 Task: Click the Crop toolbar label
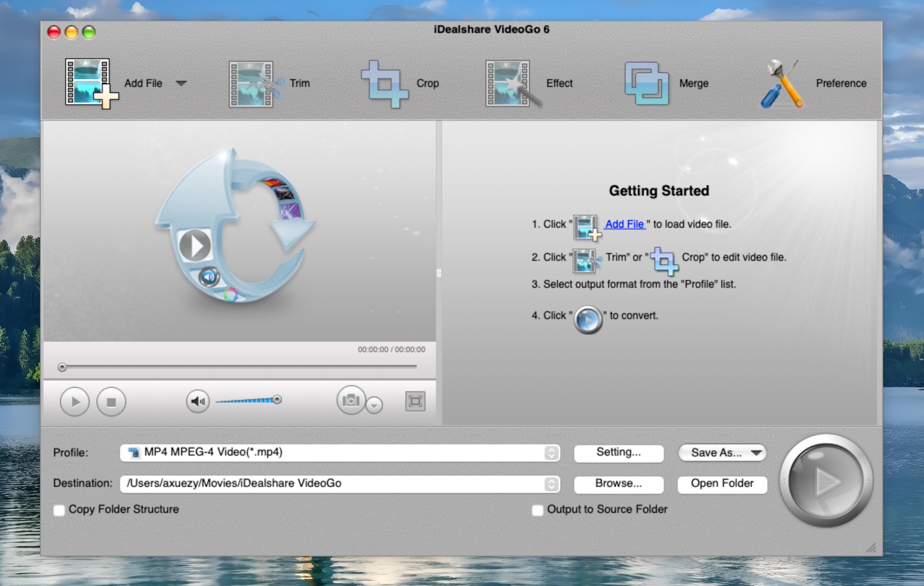428,83
